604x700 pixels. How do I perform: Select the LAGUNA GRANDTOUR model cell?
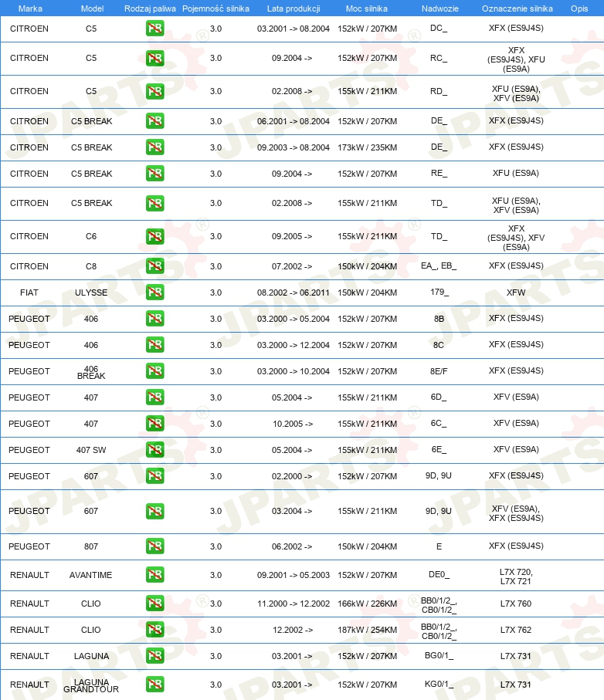click(91, 685)
